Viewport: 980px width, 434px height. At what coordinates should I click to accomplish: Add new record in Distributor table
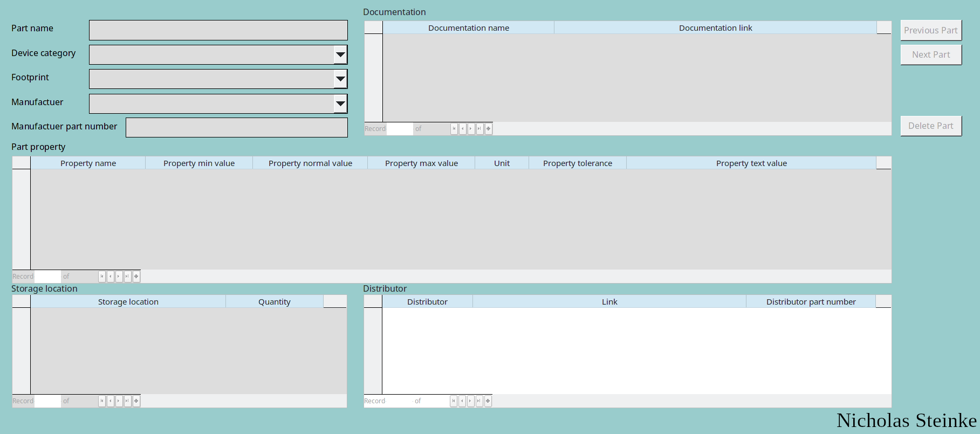(488, 401)
